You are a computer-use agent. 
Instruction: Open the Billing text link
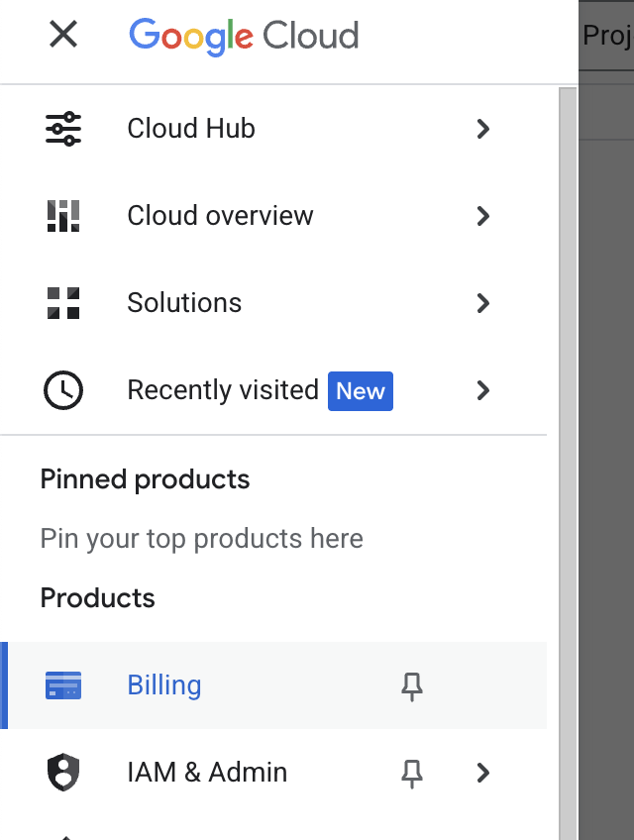tap(164, 685)
